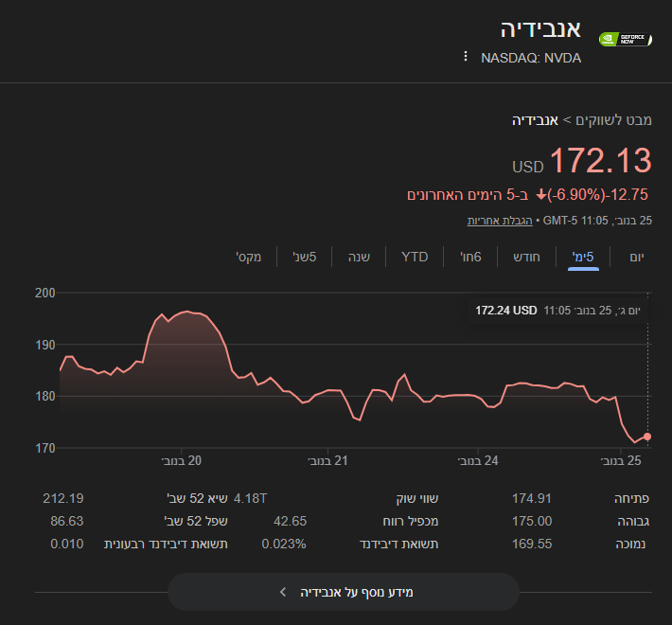Image resolution: width=672 pixels, height=625 pixels.
Task: Click the chevron in the more info button
Action: pyautogui.click(x=283, y=592)
